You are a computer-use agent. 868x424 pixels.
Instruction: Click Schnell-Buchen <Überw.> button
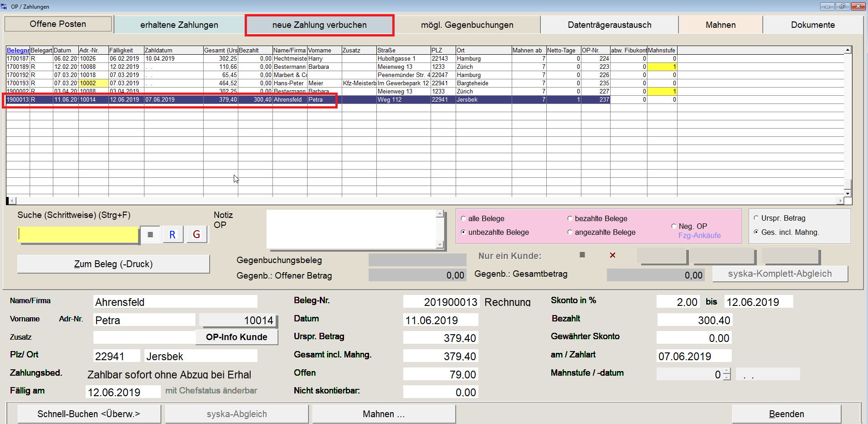(89, 414)
